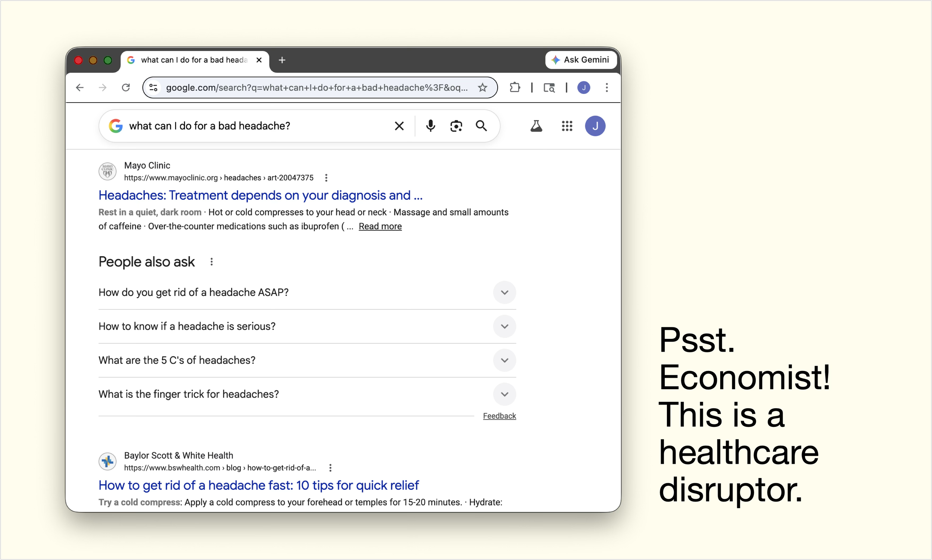Clear the search box text
This screenshot has width=932, height=560.
(x=399, y=126)
